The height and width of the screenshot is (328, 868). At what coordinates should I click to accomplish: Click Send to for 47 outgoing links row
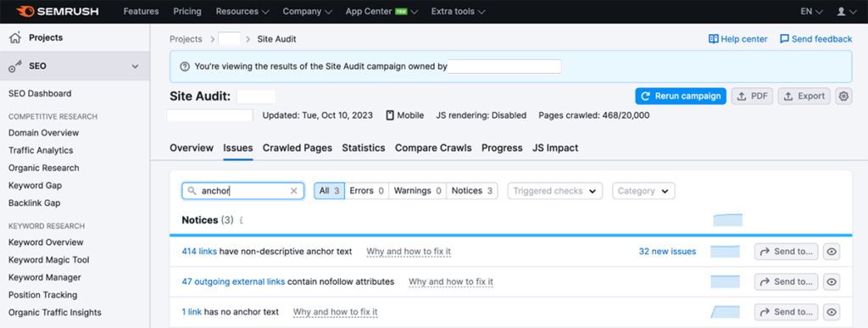tap(786, 281)
